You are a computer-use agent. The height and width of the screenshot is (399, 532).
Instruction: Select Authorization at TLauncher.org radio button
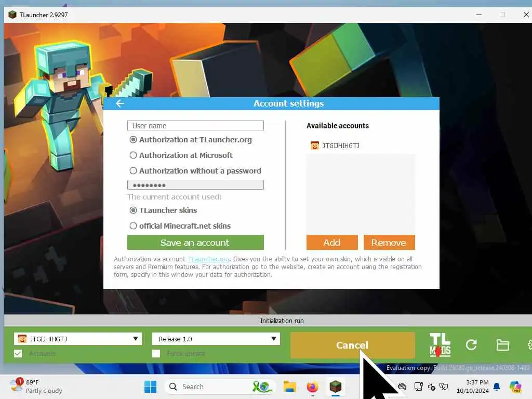point(133,140)
